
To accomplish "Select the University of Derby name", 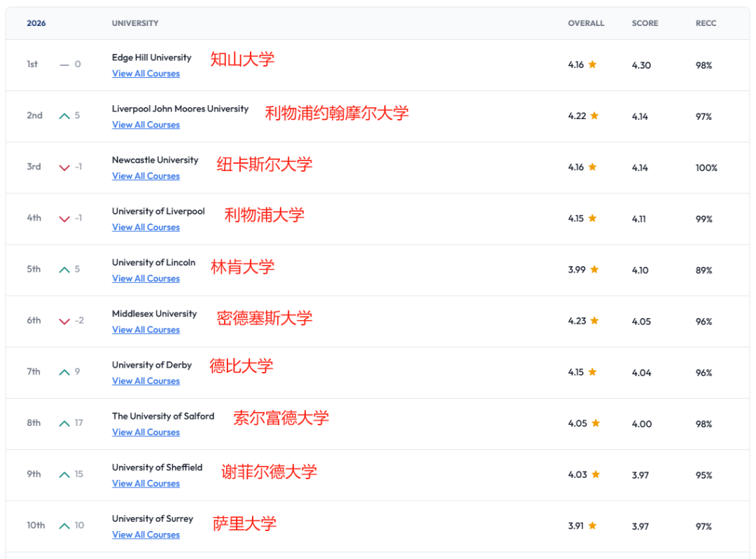I will (152, 365).
